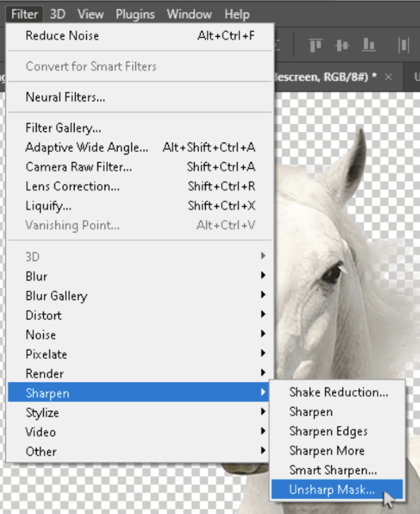This screenshot has height=514, width=420.
Task: Align top edges icon in options bar
Action: pyautogui.click(x=315, y=45)
